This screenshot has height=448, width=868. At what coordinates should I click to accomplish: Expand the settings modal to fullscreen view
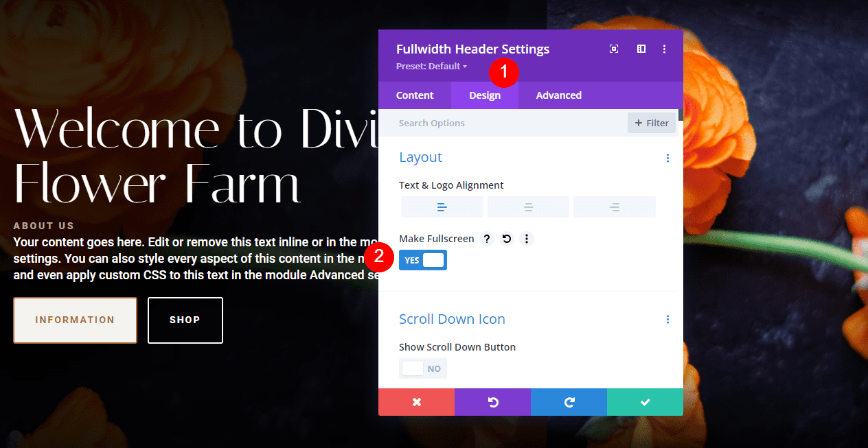coord(613,49)
